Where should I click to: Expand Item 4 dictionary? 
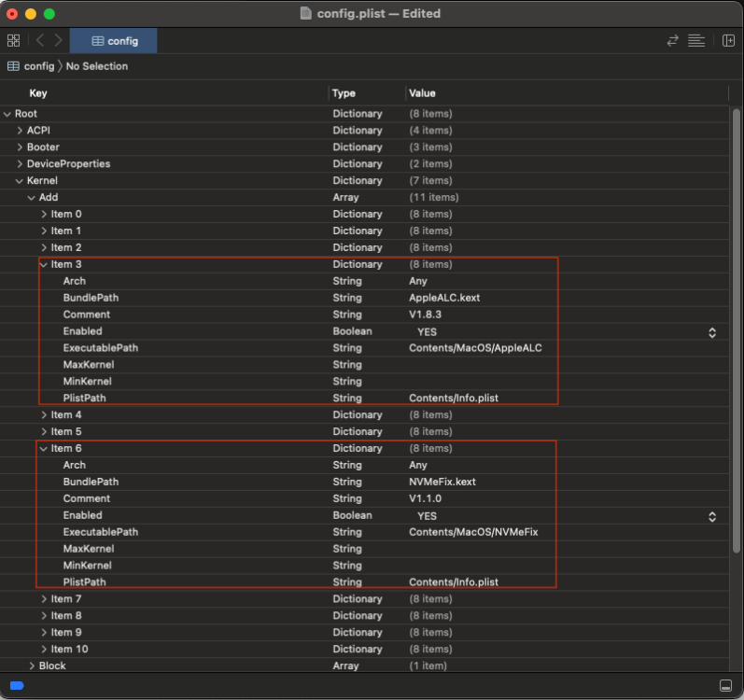pyautogui.click(x=44, y=414)
